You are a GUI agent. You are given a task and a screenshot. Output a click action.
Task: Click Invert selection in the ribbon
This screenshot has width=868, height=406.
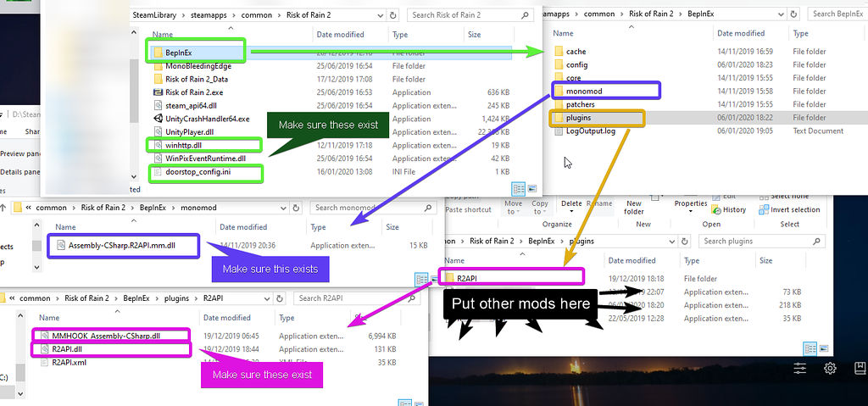790,210
